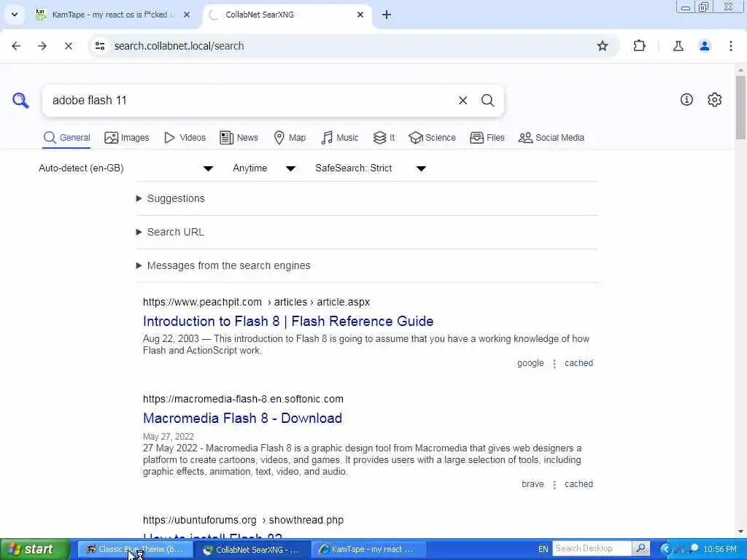Open Introduction to Flash 8 result
This screenshot has height=560, width=747.
point(288,322)
